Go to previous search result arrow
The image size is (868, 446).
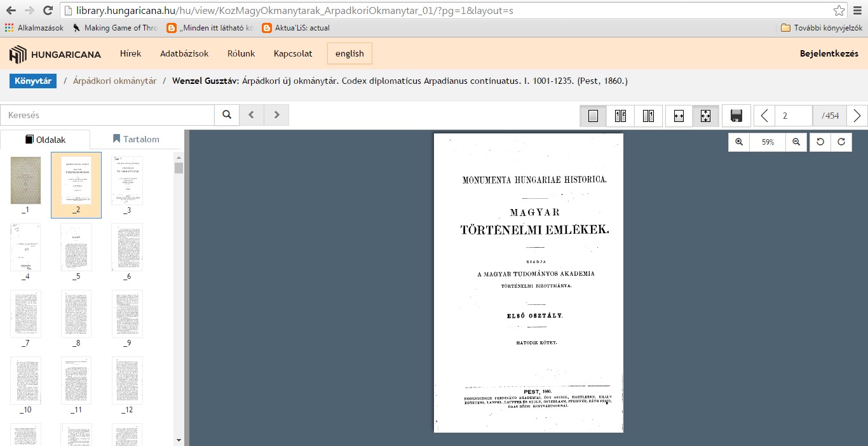[252, 115]
